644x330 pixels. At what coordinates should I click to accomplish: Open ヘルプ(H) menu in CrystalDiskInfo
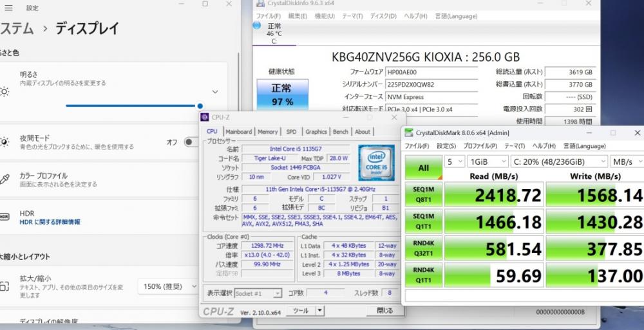(415, 16)
